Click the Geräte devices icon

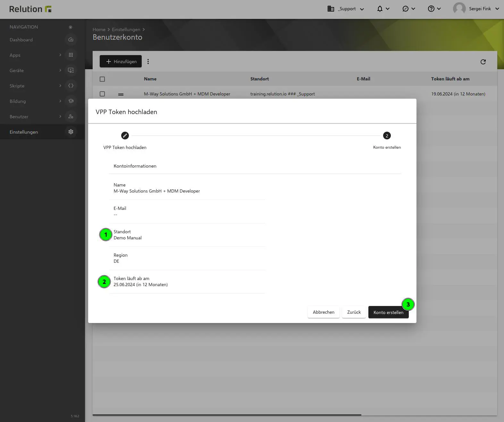pyautogui.click(x=71, y=70)
